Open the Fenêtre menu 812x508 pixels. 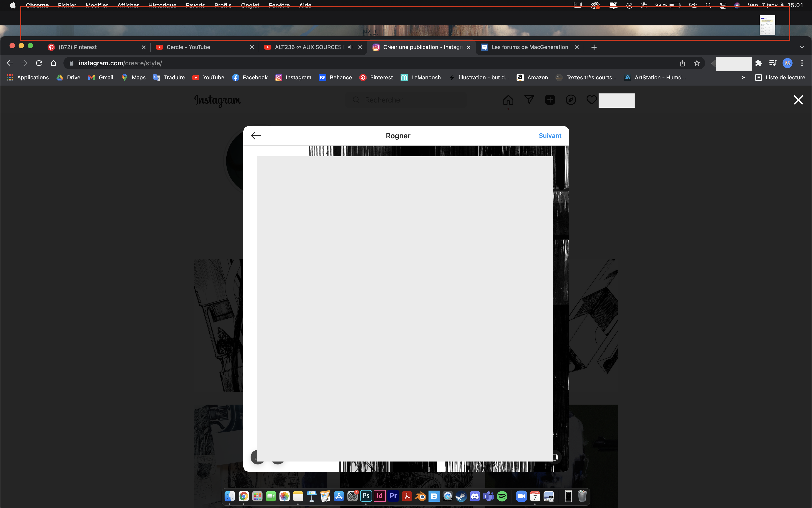(x=279, y=5)
